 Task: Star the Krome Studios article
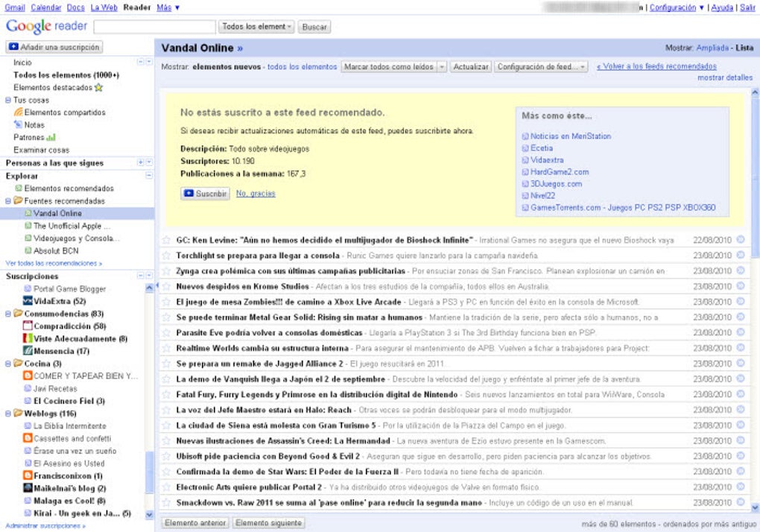[x=166, y=286]
